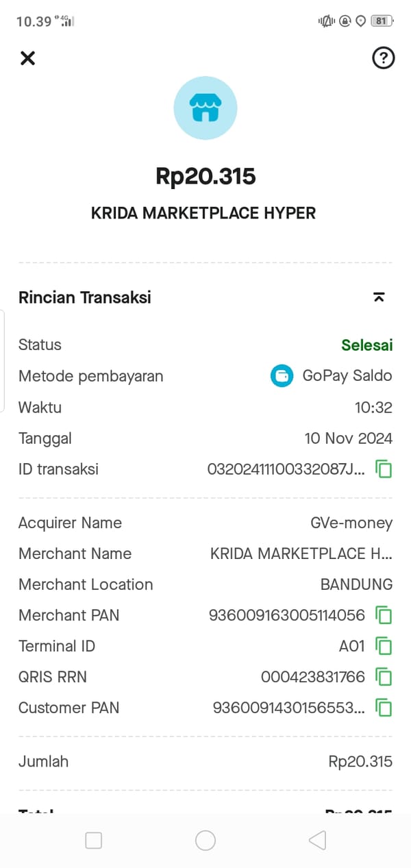The height and width of the screenshot is (868, 411).
Task: Tap the Selesai status text
Action: point(366,345)
